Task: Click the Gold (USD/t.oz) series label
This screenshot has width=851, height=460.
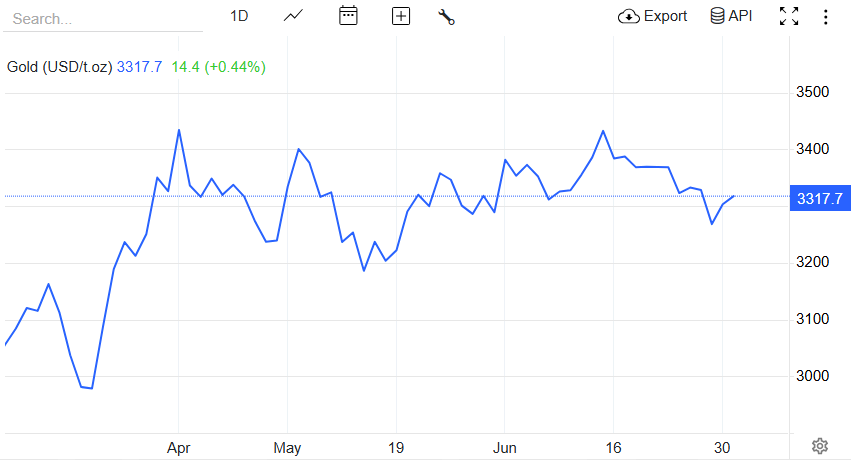Action: point(59,67)
